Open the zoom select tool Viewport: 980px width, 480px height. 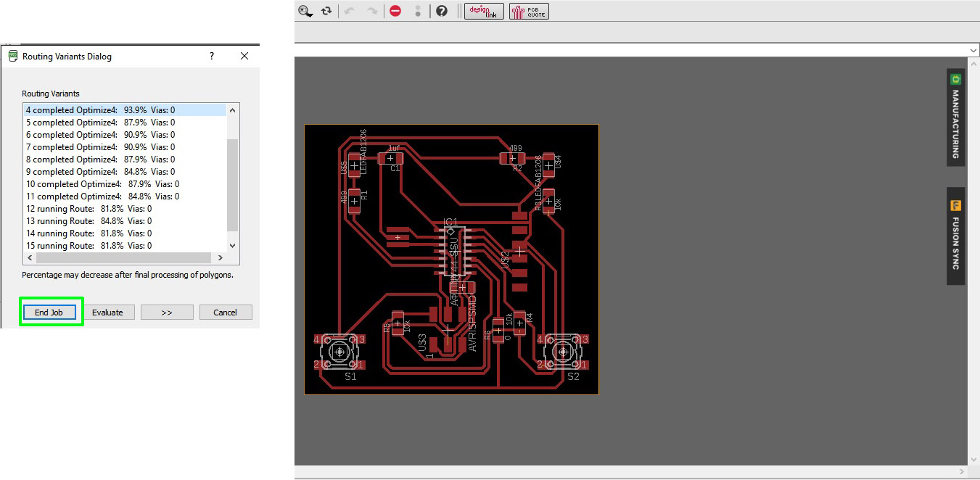point(306,11)
